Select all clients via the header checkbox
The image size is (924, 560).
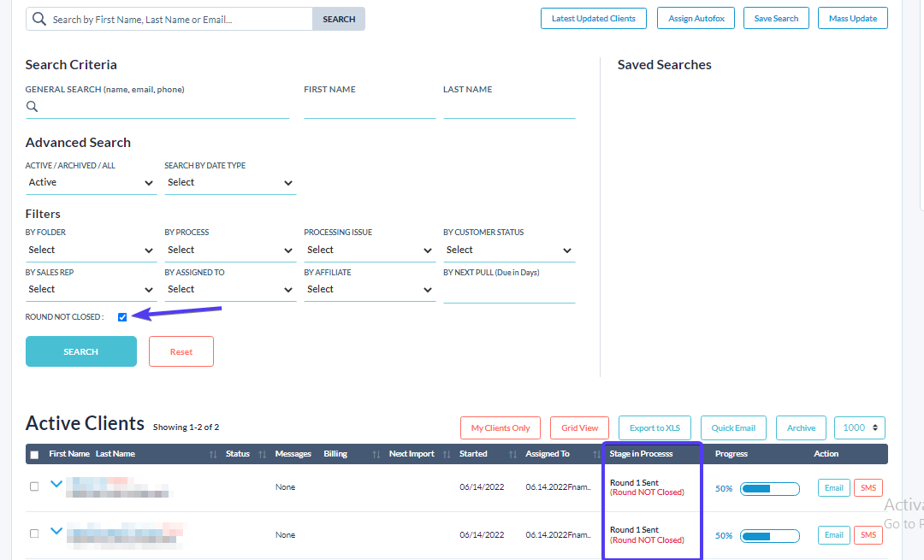pos(34,454)
